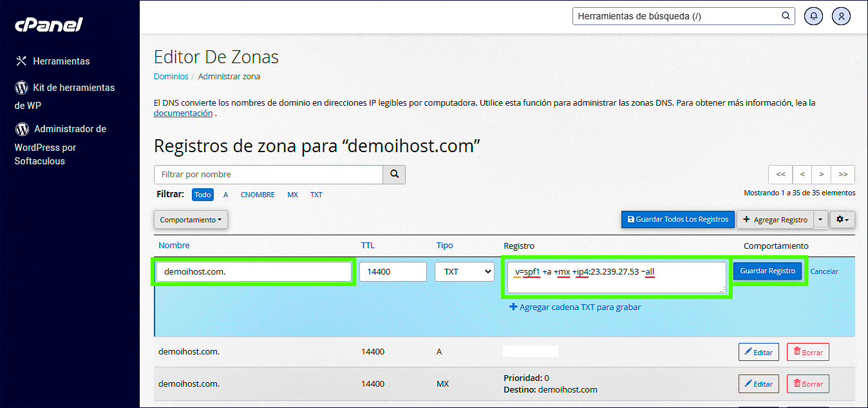Go to the Dominios breadcrumb

pyautogui.click(x=171, y=76)
